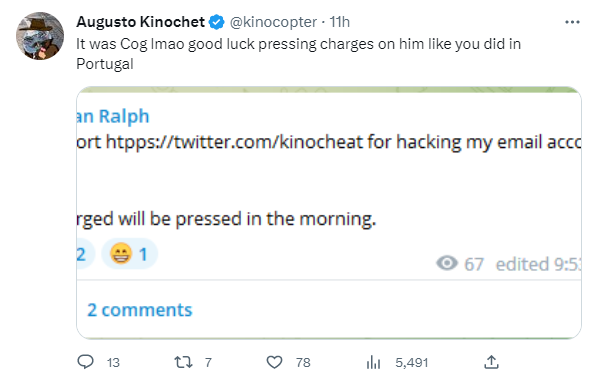
Task: Open the 2 comments link
Action: tap(140, 310)
